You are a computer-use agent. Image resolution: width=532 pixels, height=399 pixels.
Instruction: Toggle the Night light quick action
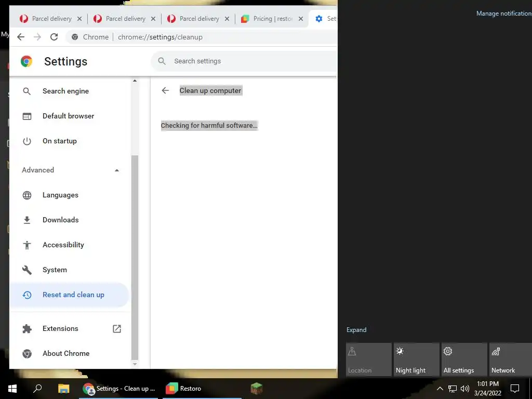click(416, 360)
